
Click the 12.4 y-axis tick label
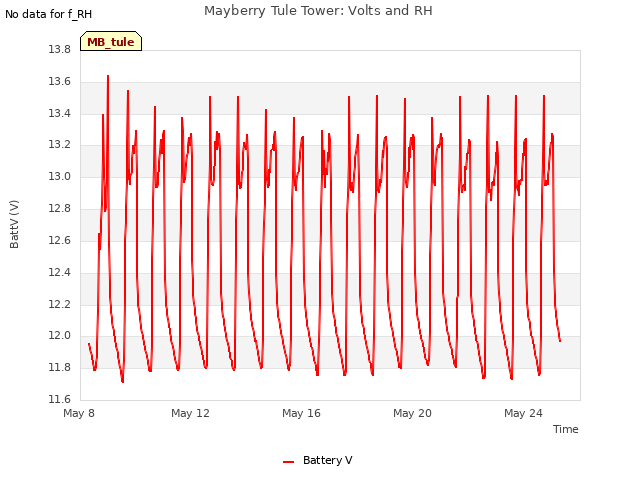tap(60, 272)
